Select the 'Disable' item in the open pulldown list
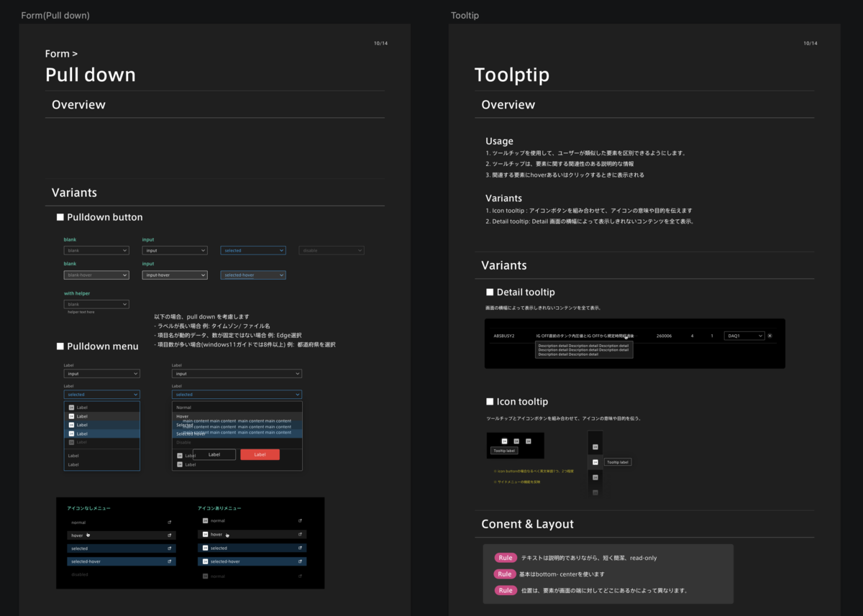 pos(237,442)
